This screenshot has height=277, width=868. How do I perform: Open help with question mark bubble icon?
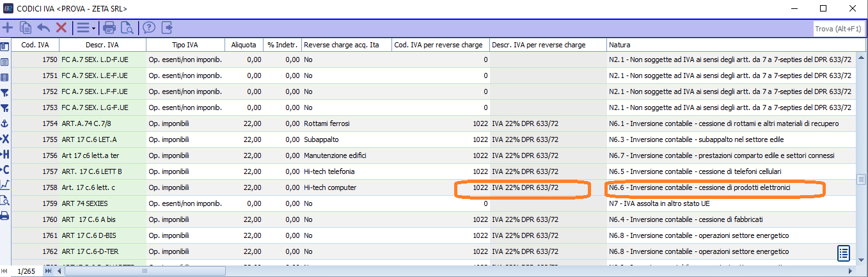[149, 28]
